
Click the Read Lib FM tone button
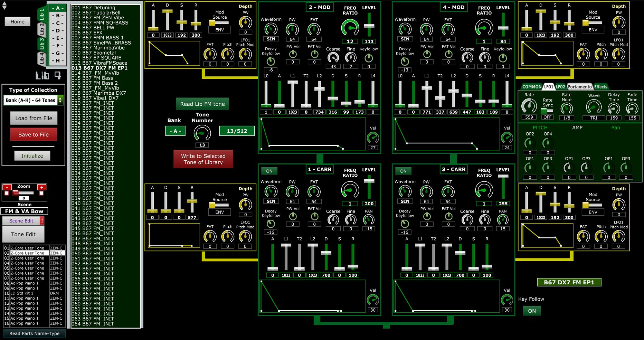click(x=202, y=104)
